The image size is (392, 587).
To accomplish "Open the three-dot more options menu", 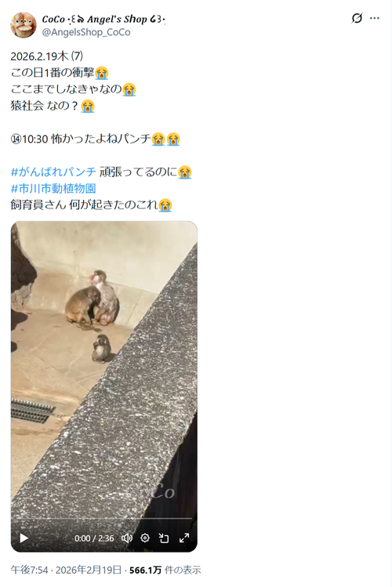I will tap(375, 18).
